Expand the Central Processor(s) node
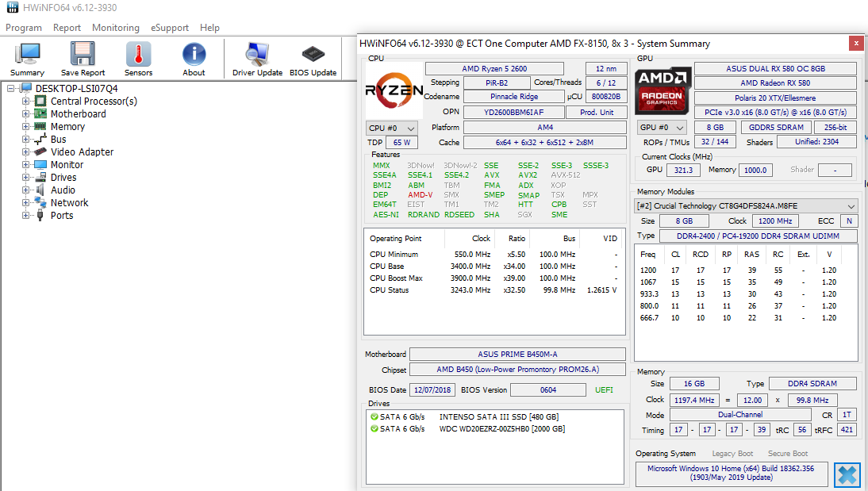The height and width of the screenshot is (491, 868). click(x=25, y=101)
